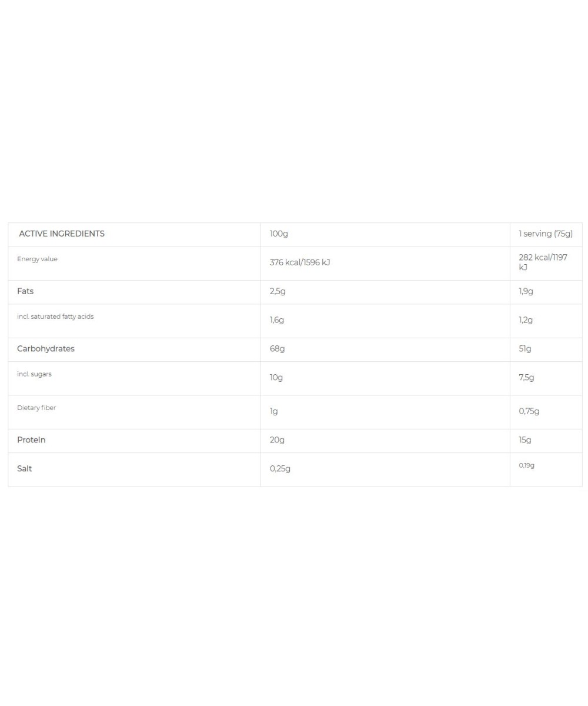The image size is (588, 706).
Task: Click the Carbohydrates row label
Action: (46, 349)
